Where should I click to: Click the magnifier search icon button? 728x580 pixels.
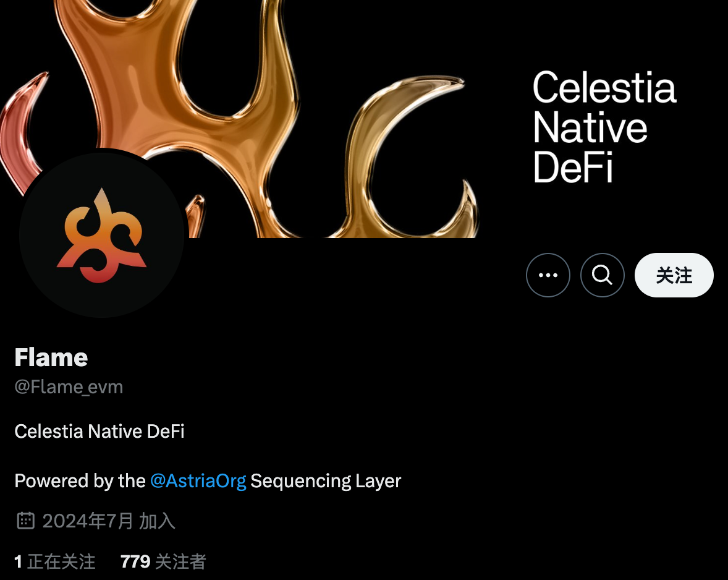[602, 275]
